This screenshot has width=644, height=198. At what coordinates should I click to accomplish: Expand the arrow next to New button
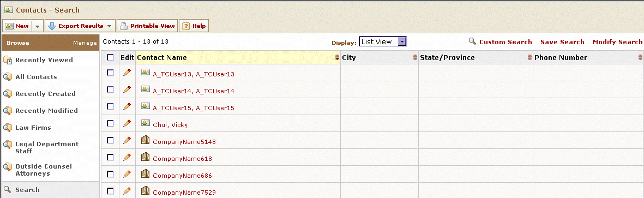tap(37, 26)
